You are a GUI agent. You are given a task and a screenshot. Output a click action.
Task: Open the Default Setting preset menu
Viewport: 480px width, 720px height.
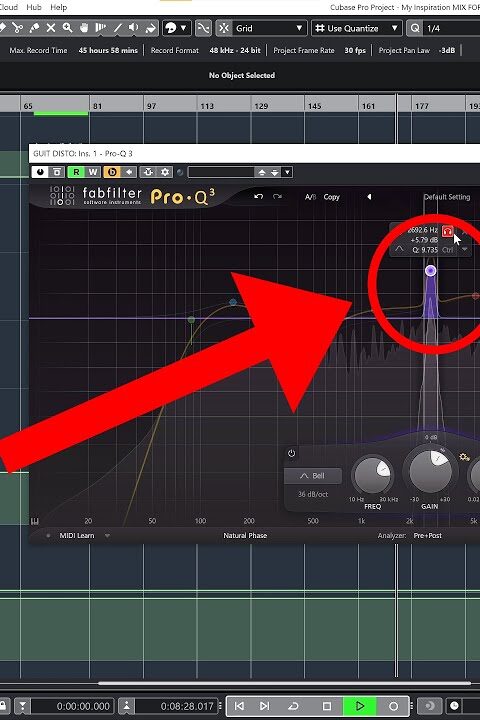click(x=446, y=197)
